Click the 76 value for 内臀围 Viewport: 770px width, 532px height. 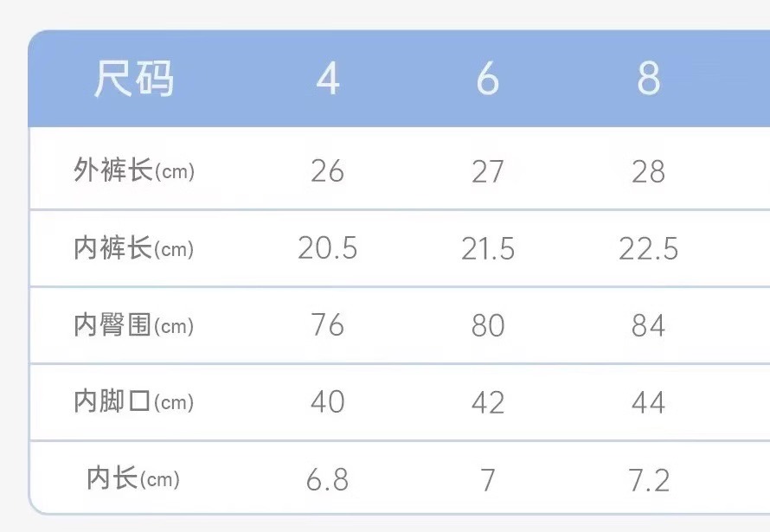[327, 326]
